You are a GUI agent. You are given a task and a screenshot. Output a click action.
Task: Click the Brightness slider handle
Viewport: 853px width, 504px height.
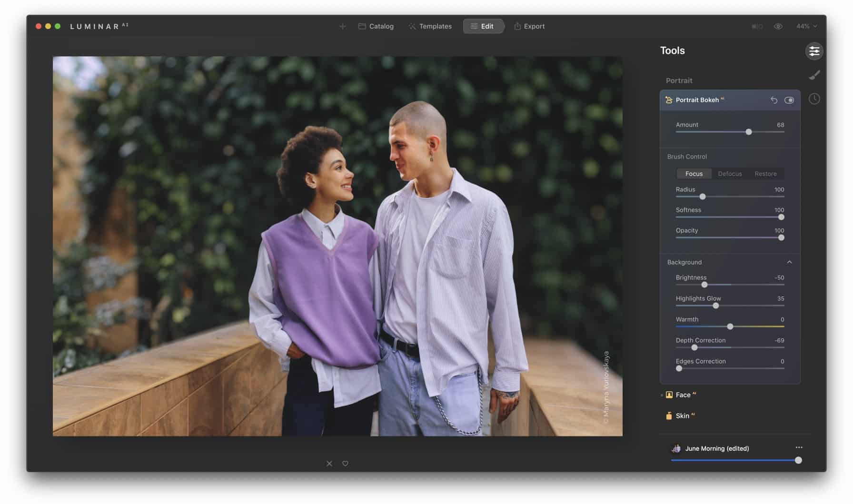704,285
